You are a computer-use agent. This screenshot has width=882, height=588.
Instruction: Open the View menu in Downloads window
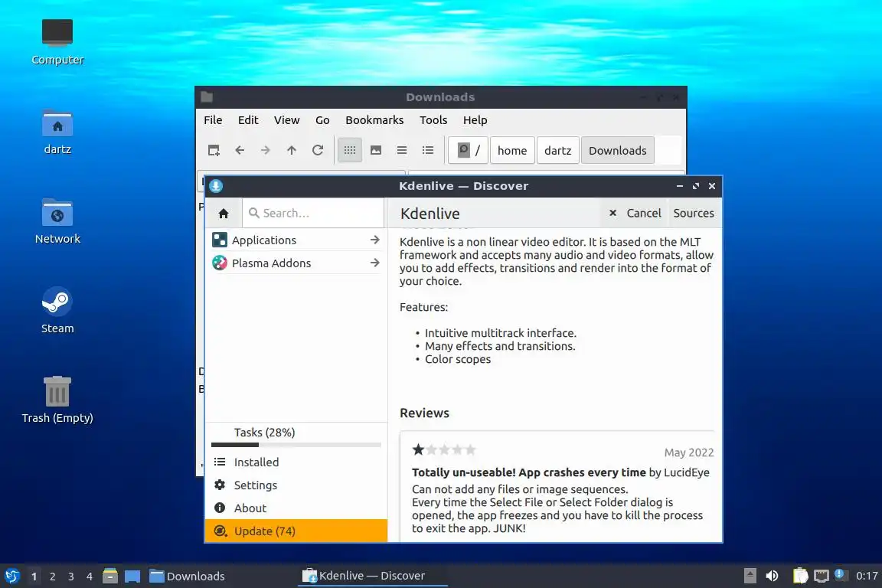click(x=287, y=120)
